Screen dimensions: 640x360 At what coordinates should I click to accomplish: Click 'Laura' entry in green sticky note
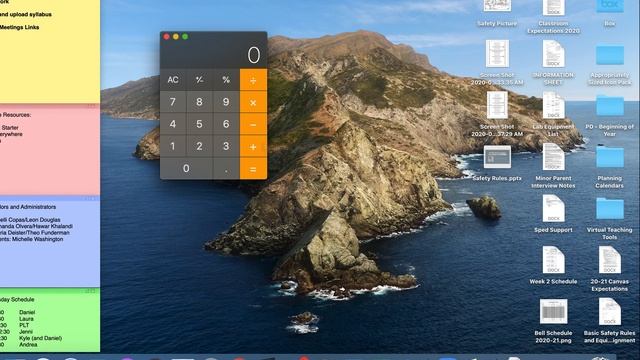pyautogui.click(x=26, y=319)
